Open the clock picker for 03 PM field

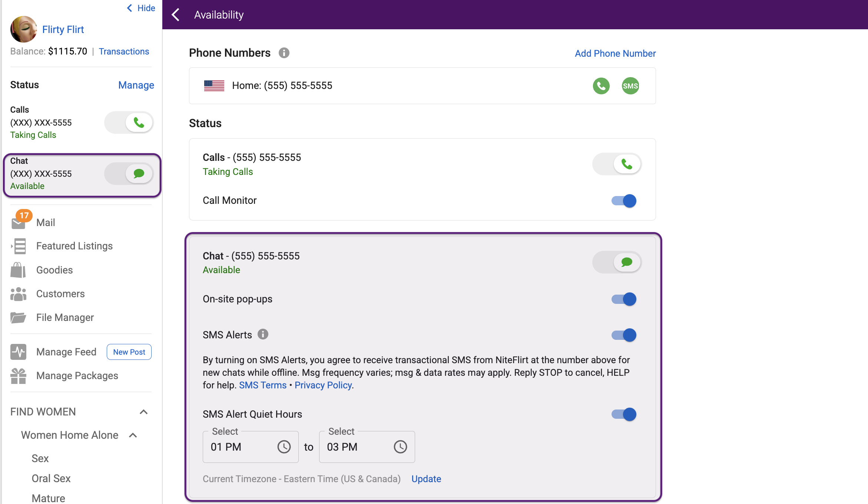coord(400,447)
